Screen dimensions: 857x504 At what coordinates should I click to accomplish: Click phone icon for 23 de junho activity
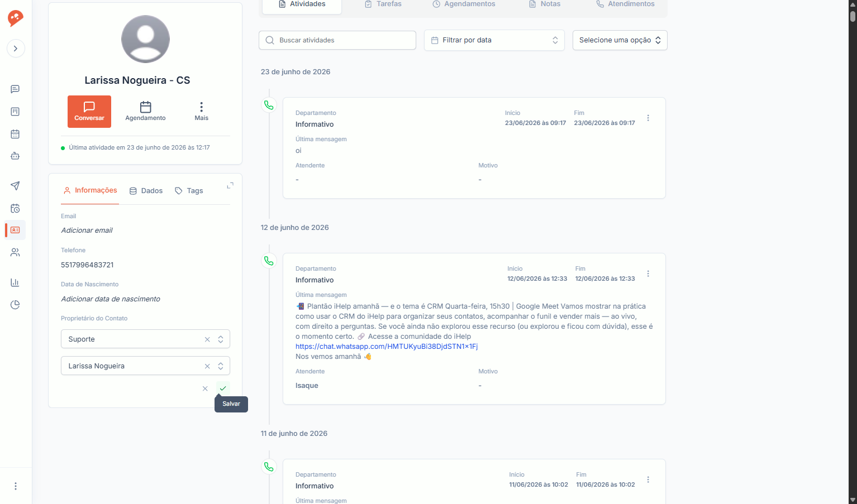point(269,105)
